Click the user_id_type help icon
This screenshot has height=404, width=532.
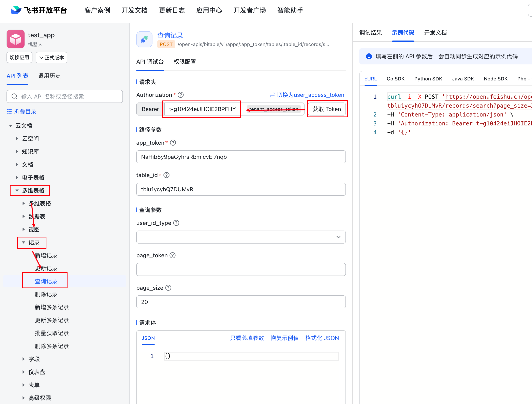pos(176,223)
